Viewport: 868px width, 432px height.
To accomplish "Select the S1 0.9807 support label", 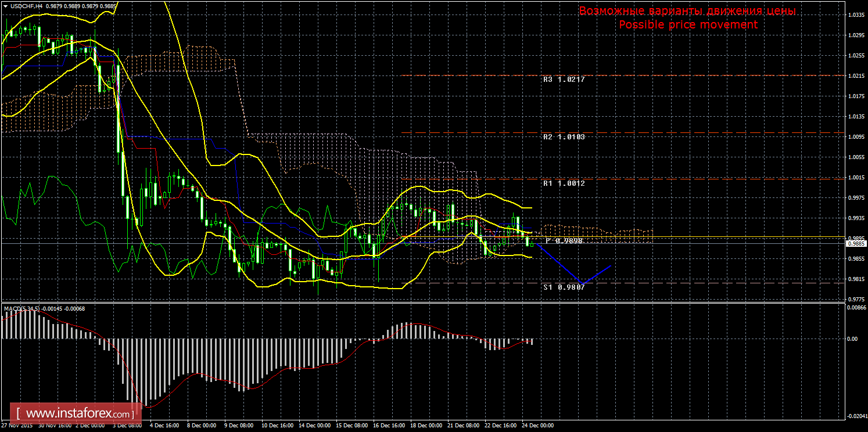I will click(564, 287).
